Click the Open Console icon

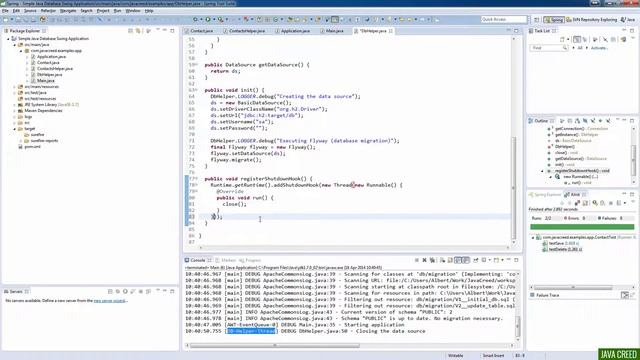496,260
